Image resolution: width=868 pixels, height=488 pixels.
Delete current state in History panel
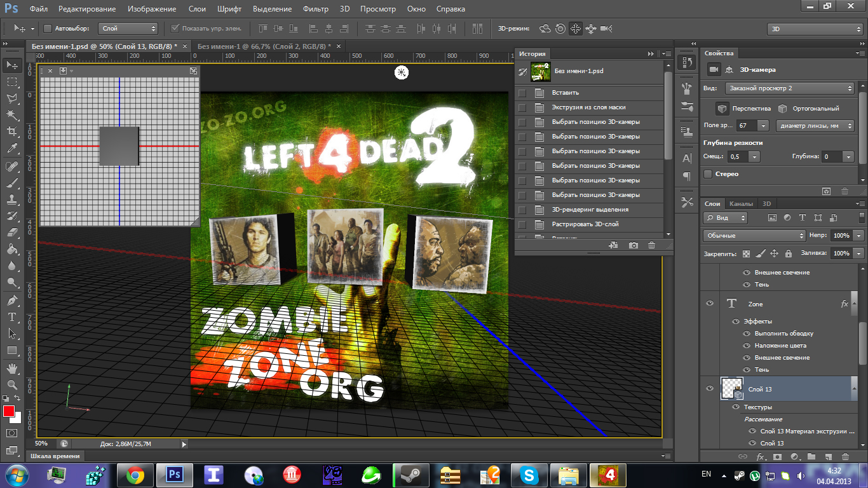pos(651,245)
